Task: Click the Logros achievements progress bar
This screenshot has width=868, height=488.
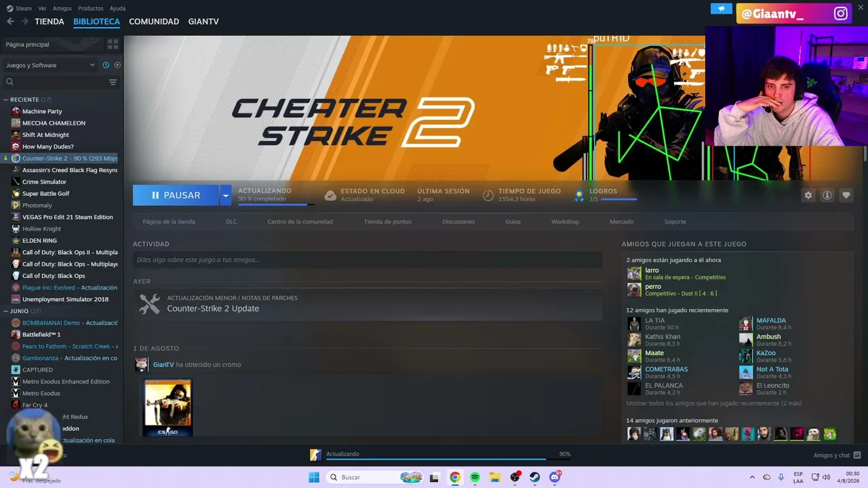Action: (618, 199)
